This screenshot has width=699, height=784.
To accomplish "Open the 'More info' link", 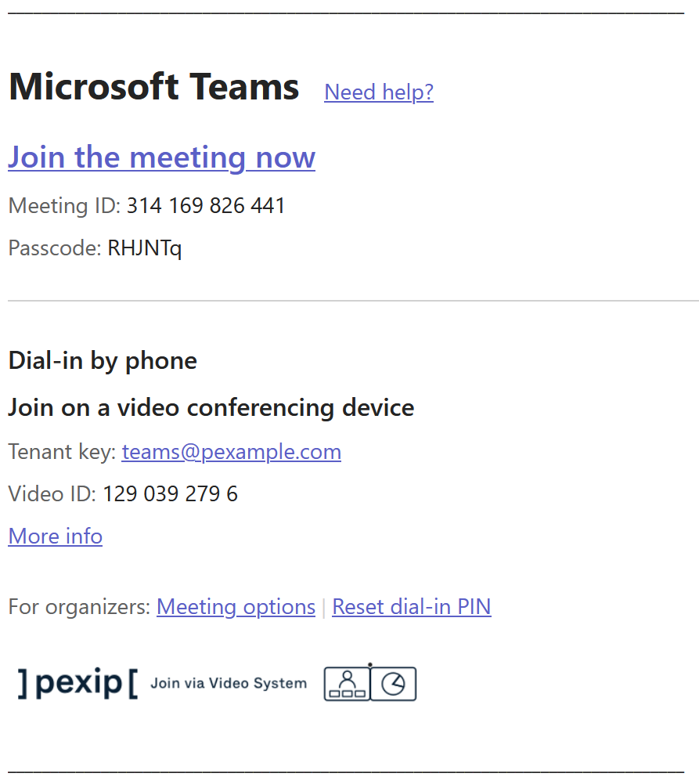I will click(55, 537).
